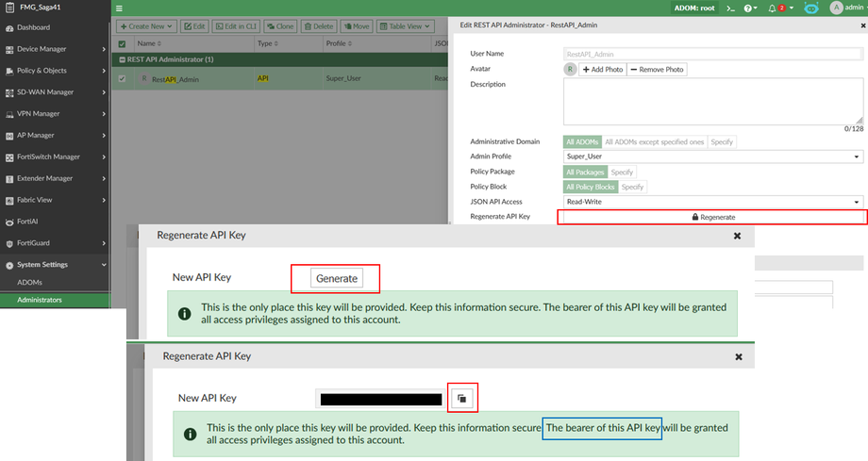The image size is (868, 461).
Task: Click Add Photo button
Action: [x=602, y=70]
